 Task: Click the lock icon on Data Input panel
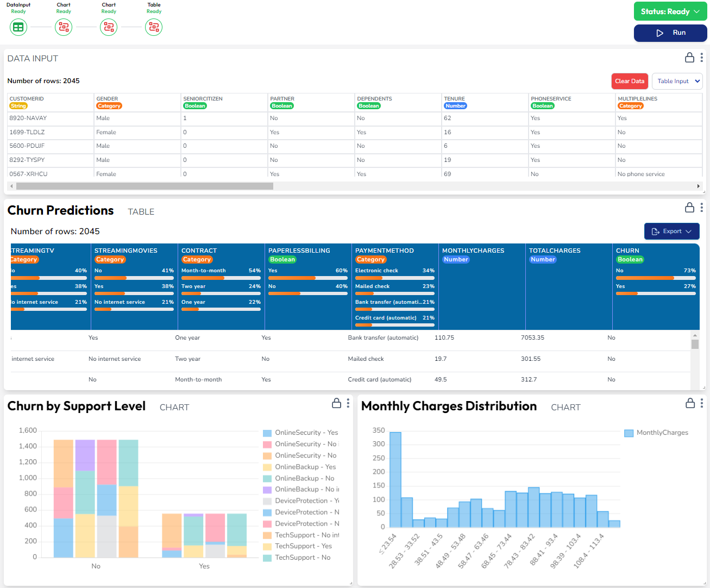coord(689,58)
